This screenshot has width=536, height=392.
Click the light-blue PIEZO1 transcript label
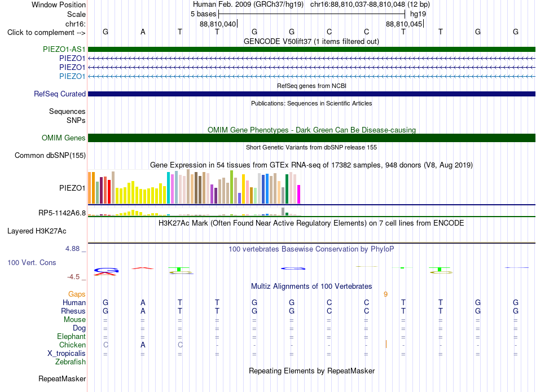[72, 76]
